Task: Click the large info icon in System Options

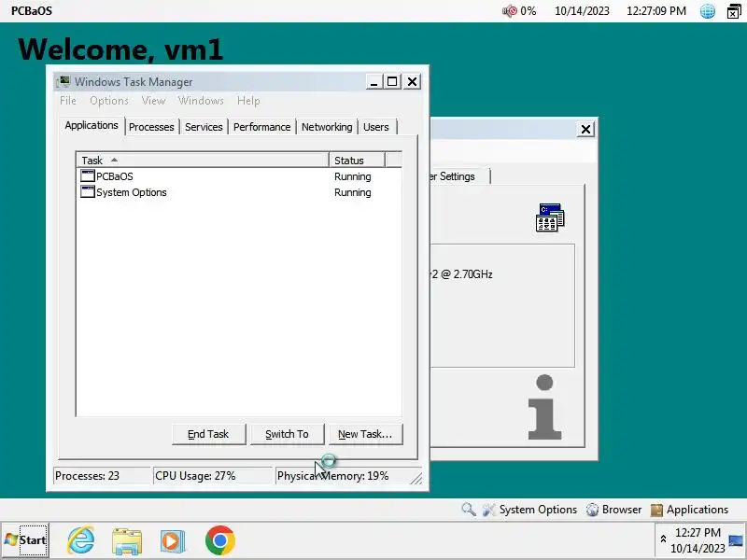Action: pyautogui.click(x=545, y=407)
